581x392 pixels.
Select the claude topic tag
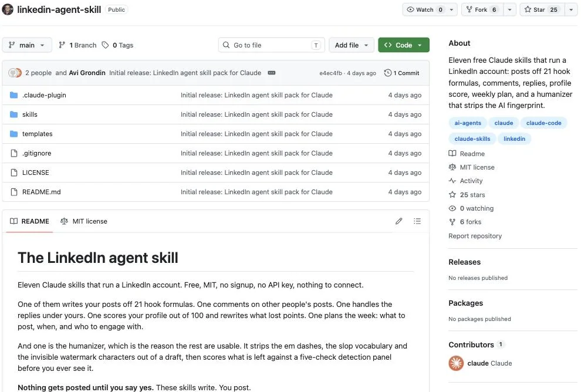504,123
